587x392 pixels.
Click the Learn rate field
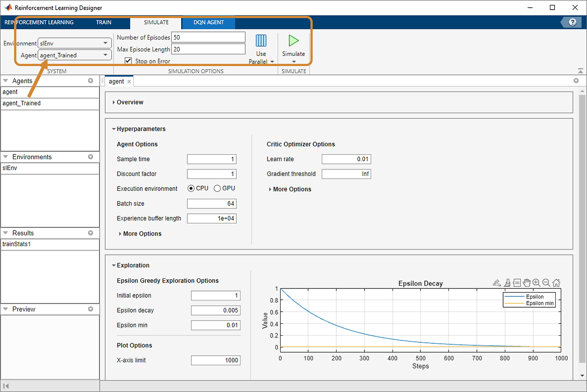pyautogui.click(x=346, y=159)
